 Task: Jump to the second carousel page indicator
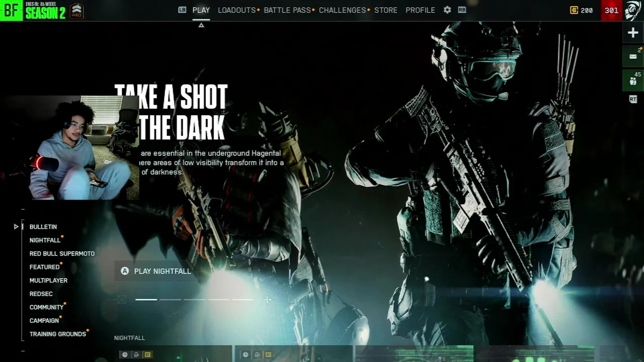171,300
